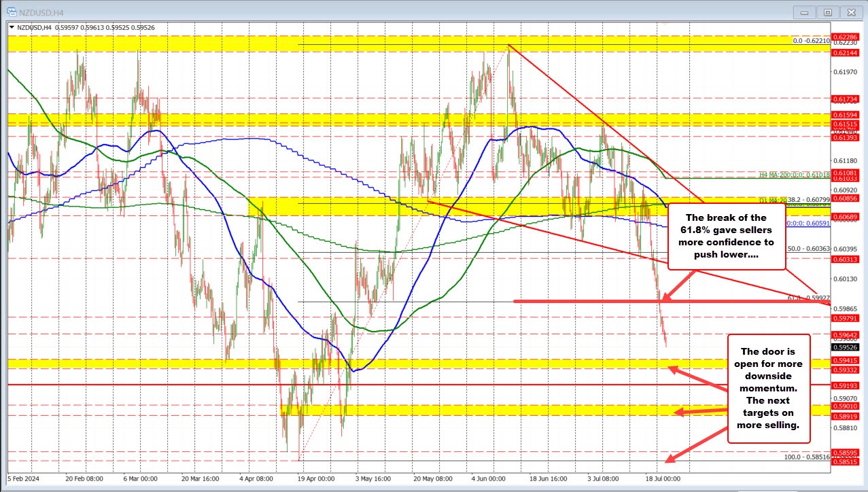Click the restore window button
The width and height of the screenshot is (868, 492).
click(x=827, y=12)
